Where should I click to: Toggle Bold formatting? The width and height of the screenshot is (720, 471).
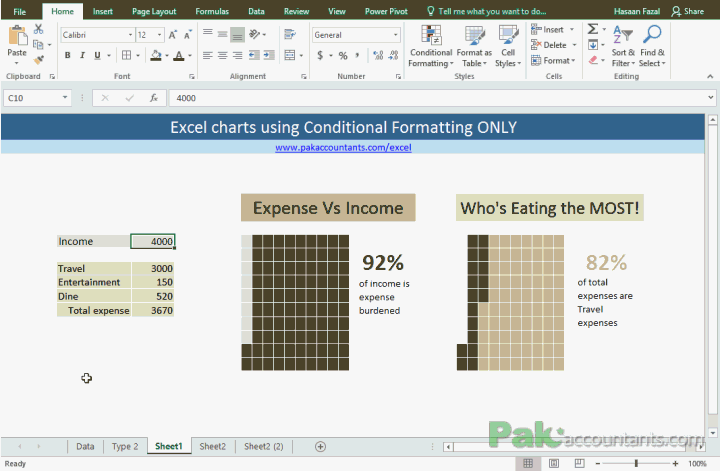pos(68,56)
